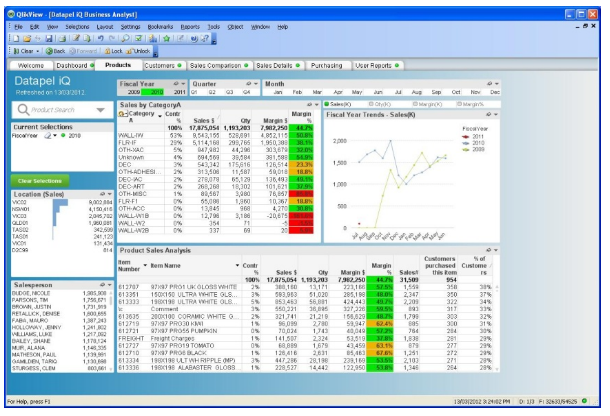Click the Help Topics toolbar icon
The image size is (610, 416).
click(194, 39)
